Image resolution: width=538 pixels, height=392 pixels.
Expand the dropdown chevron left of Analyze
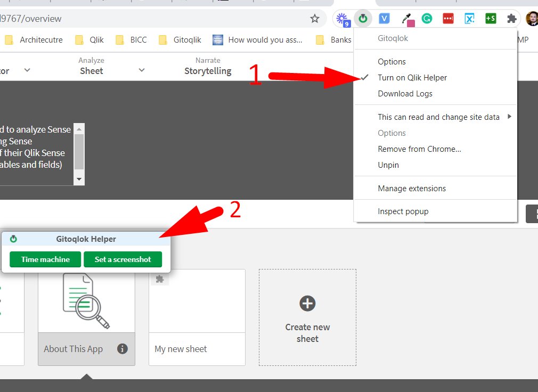(x=27, y=70)
